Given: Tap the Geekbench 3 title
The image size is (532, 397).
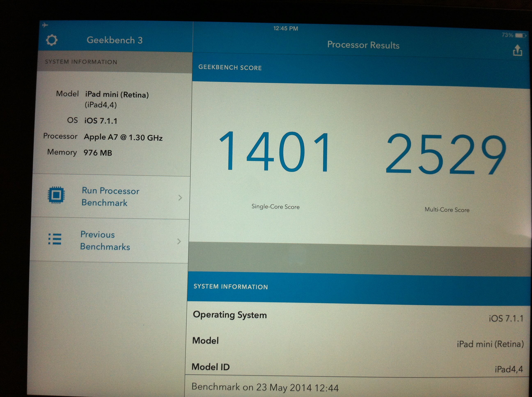Looking at the screenshot, I should (x=115, y=40).
